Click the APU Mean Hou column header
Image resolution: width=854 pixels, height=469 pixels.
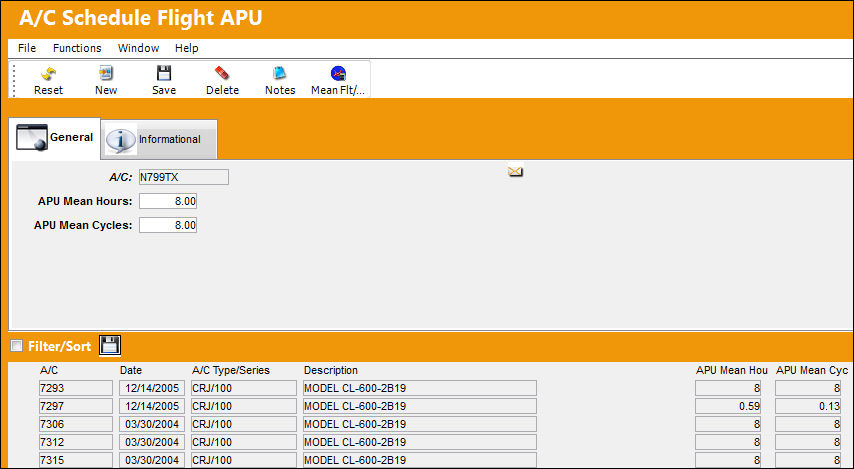click(x=731, y=370)
